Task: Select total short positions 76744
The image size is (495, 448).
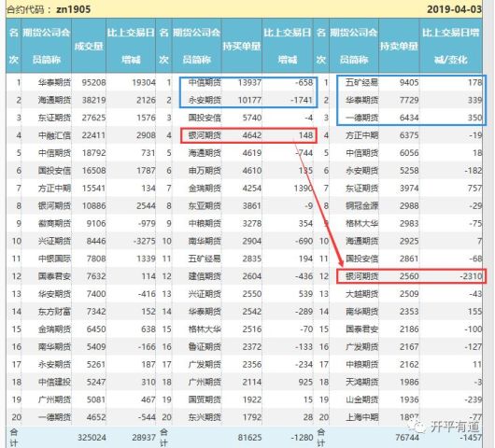Action: point(407,438)
